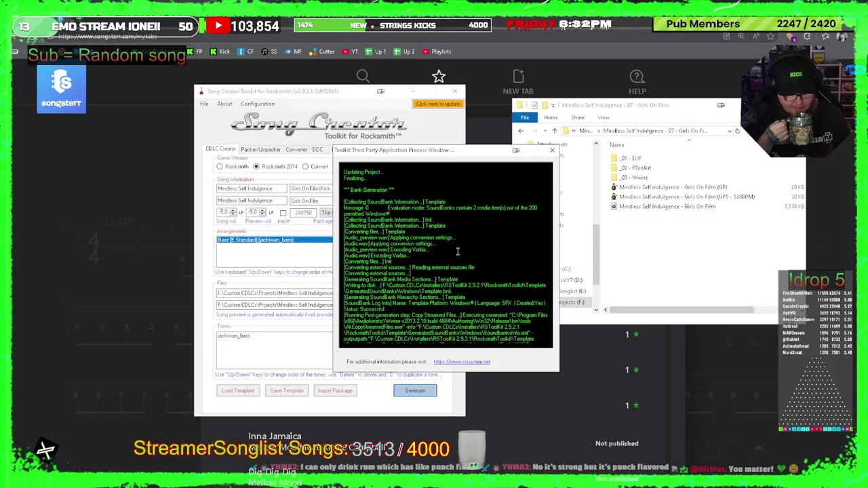Switch to DDC tab
The image size is (868, 488).
pos(317,149)
